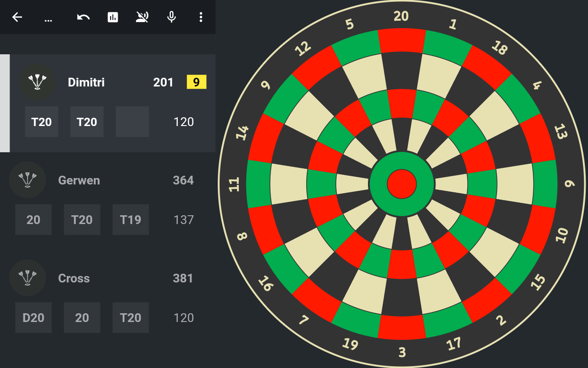
Task: Activate microphone voice input
Action: tap(171, 17)
